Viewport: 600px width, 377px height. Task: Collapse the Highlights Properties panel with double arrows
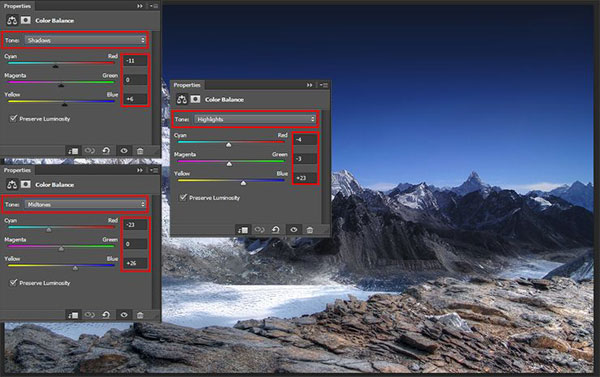coord(310,85)
